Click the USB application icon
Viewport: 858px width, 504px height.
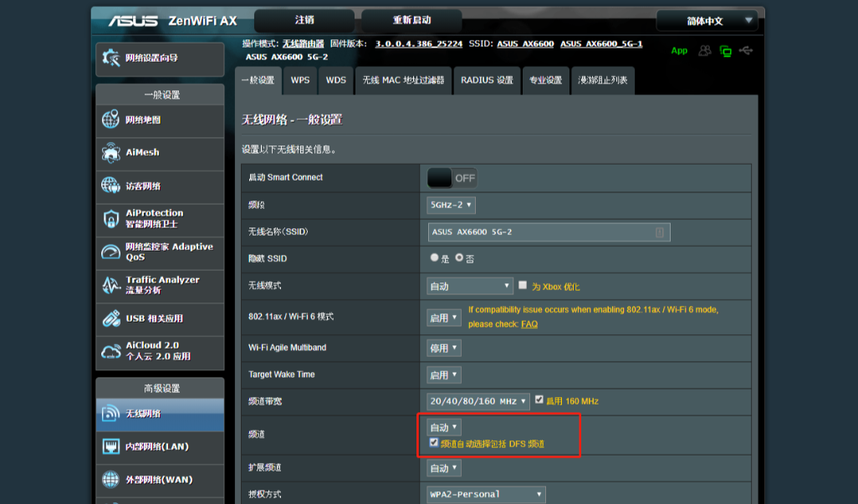coord(110,318)
